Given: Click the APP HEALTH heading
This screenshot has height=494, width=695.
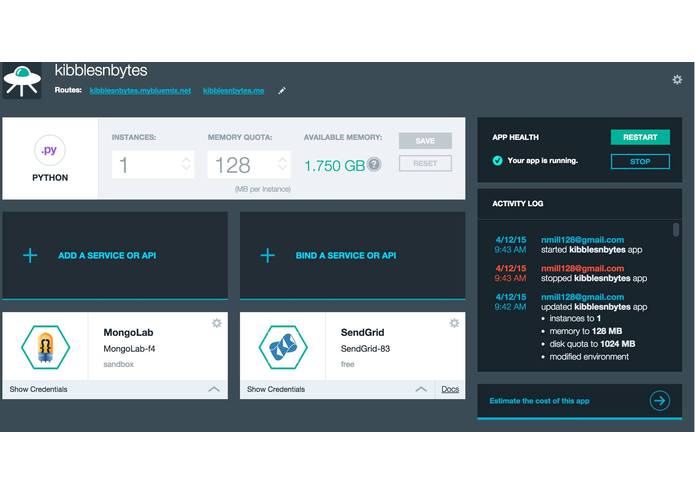Looking at the screenshot, I should click(515, 137).
